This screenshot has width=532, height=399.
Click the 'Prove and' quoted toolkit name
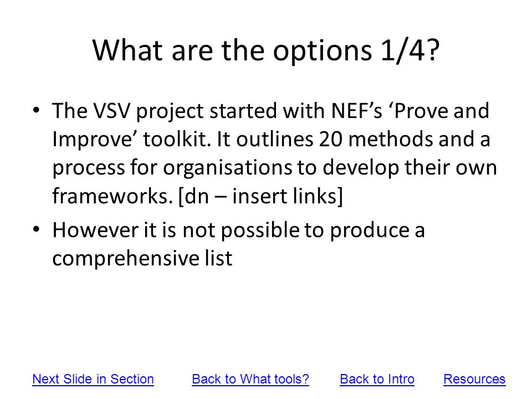442,111
